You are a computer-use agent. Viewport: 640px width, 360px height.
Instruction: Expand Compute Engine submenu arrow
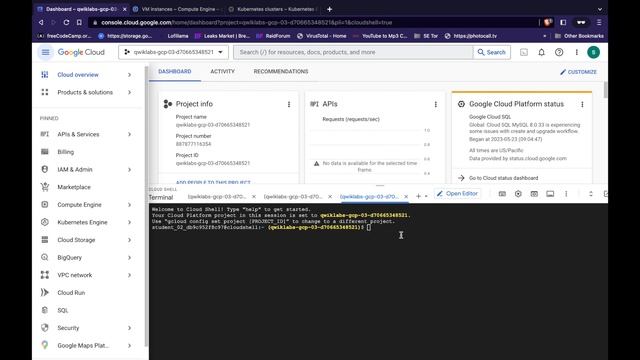coord(129,204)
